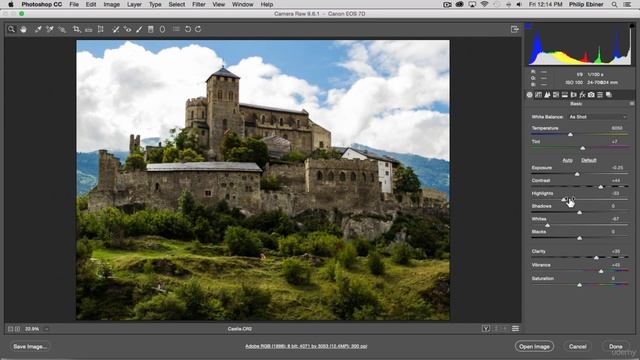Image resolution: width=640 pixels, height=360 pixels.
Task: Open the Filter menu
Action: [199, 4]
